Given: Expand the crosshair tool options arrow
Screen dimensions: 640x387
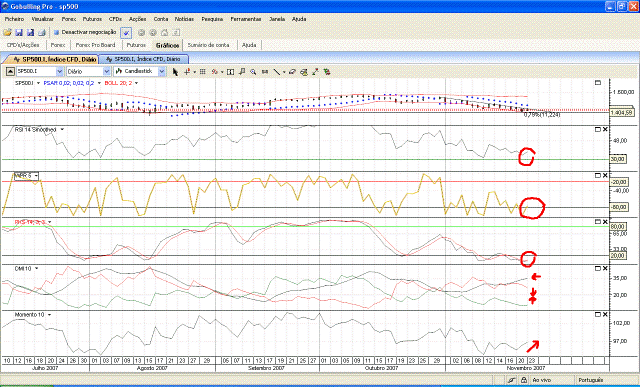Looking at the screenshot, I should (x=194, y=72).
